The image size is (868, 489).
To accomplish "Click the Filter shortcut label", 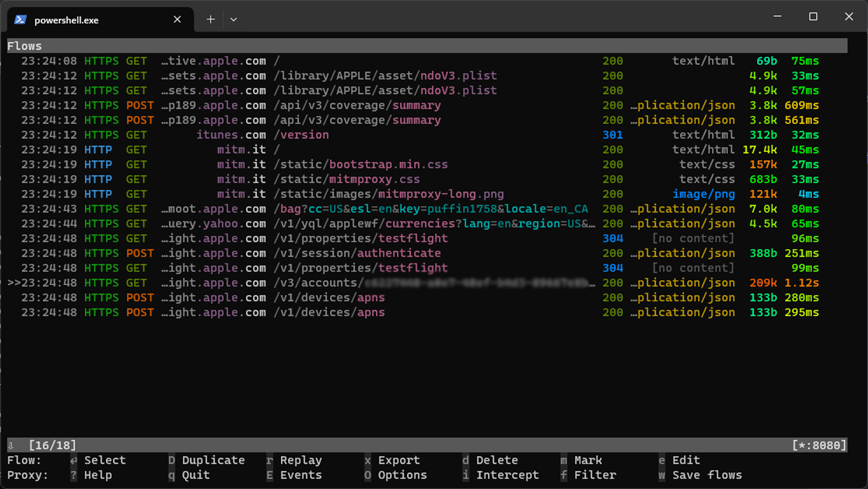I will [595, 475].
